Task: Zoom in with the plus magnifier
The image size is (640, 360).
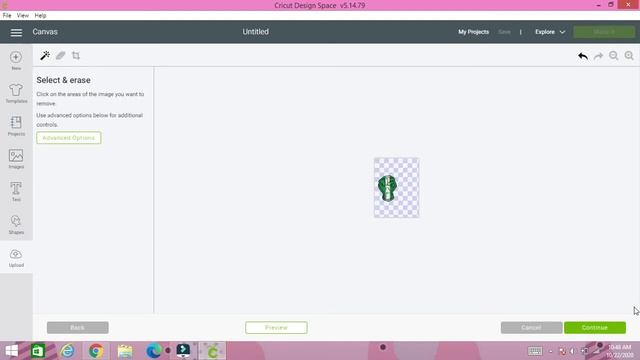Action: 629,56
